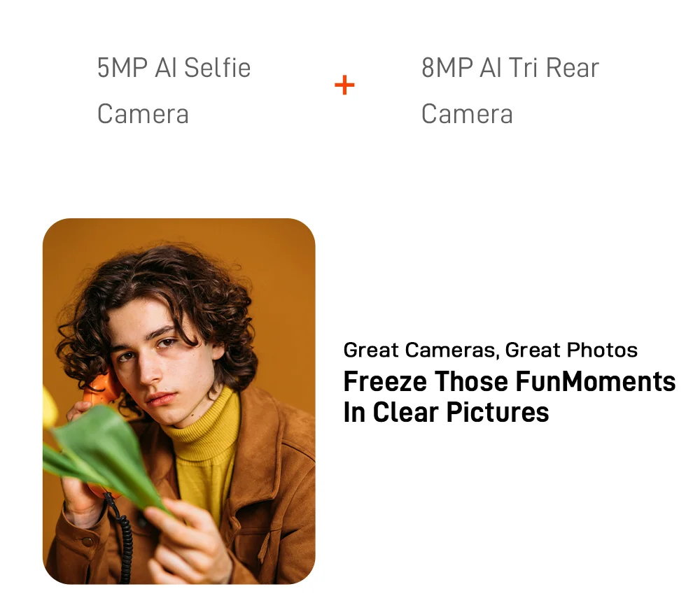Click the word Camera under 8MP AI Tri Rear
This screenshot has width=700, height=610.
click(x=467, y=114)
